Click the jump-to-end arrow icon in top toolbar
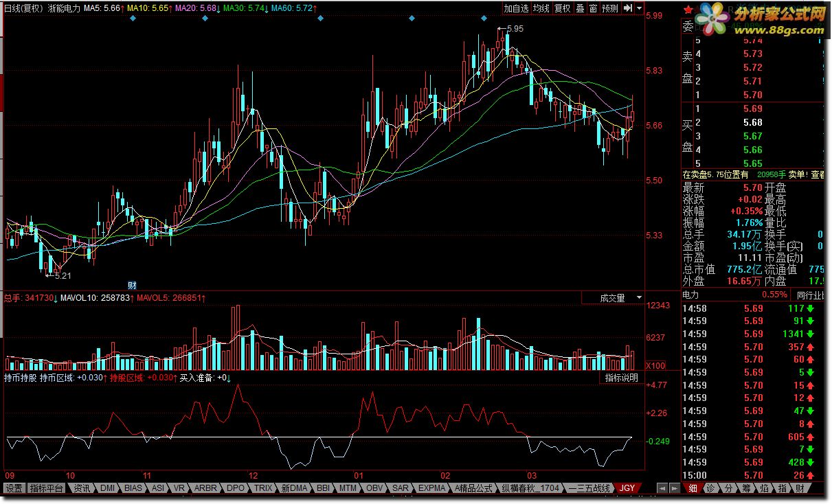Image resolution: width=832 pixels, height=504 pixels. coord(627,8)
